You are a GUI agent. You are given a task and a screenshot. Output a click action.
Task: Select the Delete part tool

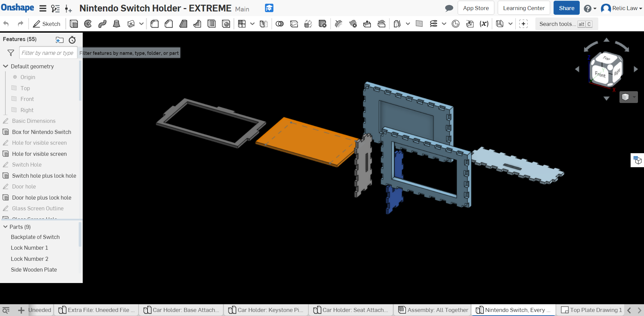click(x=323, y=24)
